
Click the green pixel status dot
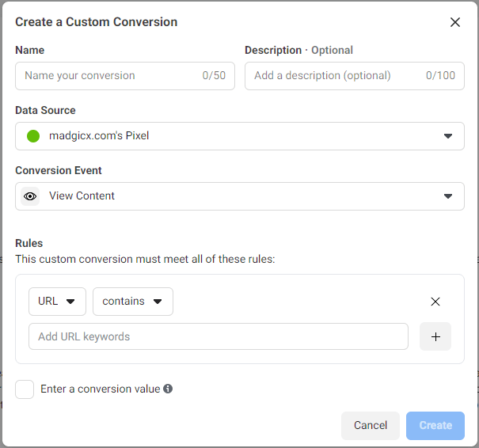33,136
